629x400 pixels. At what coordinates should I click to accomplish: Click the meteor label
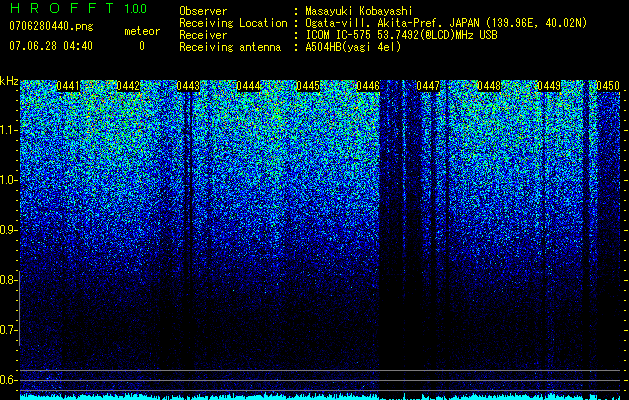[x=142, y=31]
